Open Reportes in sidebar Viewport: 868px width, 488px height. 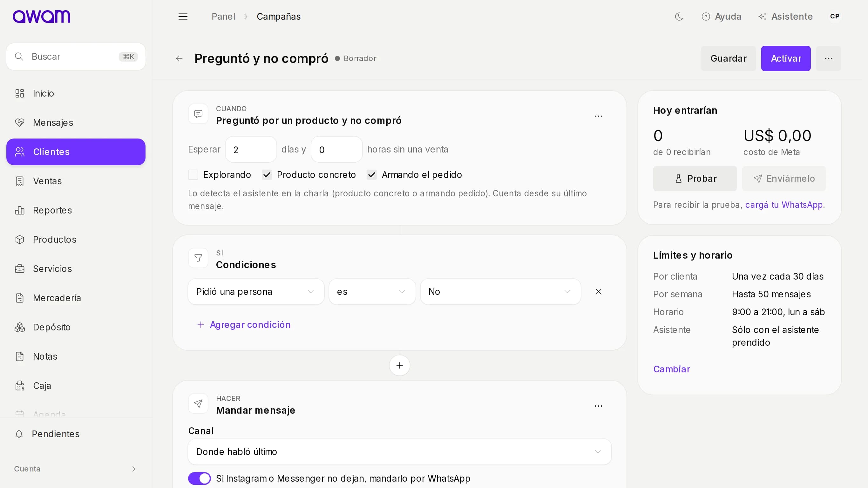click(76, 210)
